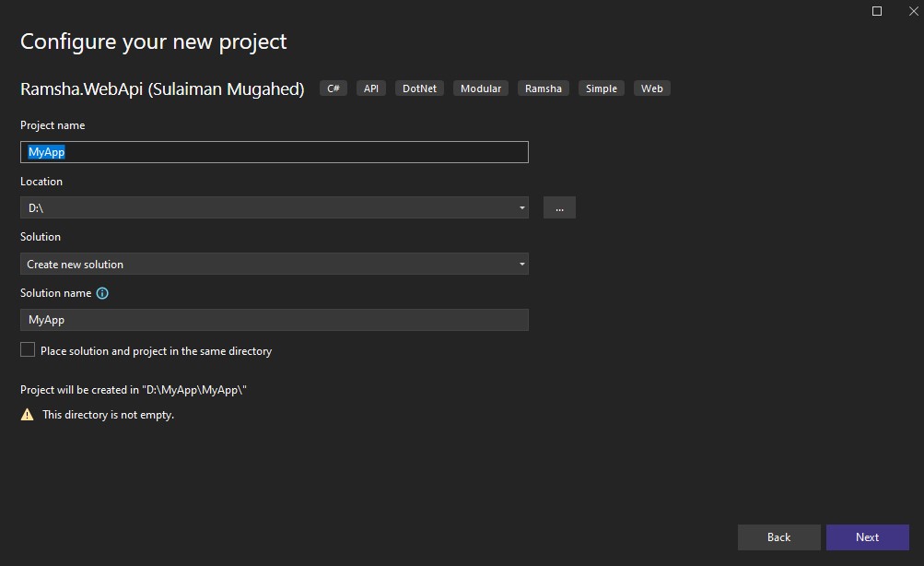
Task: Click the Project name input showing MyApp
Action: pos(274,151)
